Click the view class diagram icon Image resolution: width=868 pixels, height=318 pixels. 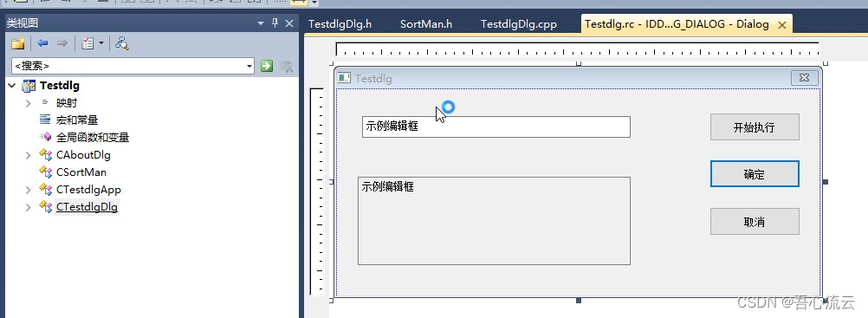coord(122,44)
